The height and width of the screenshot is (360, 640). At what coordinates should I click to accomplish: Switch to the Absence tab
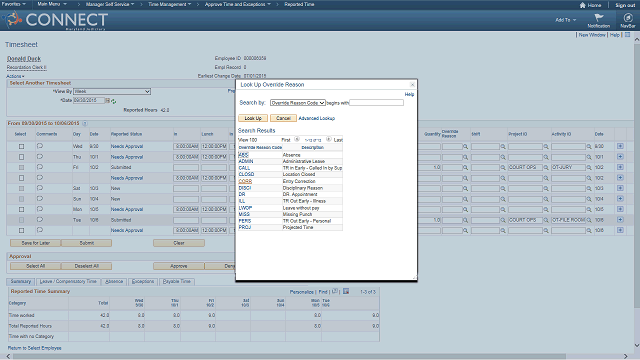click(114, 282)
